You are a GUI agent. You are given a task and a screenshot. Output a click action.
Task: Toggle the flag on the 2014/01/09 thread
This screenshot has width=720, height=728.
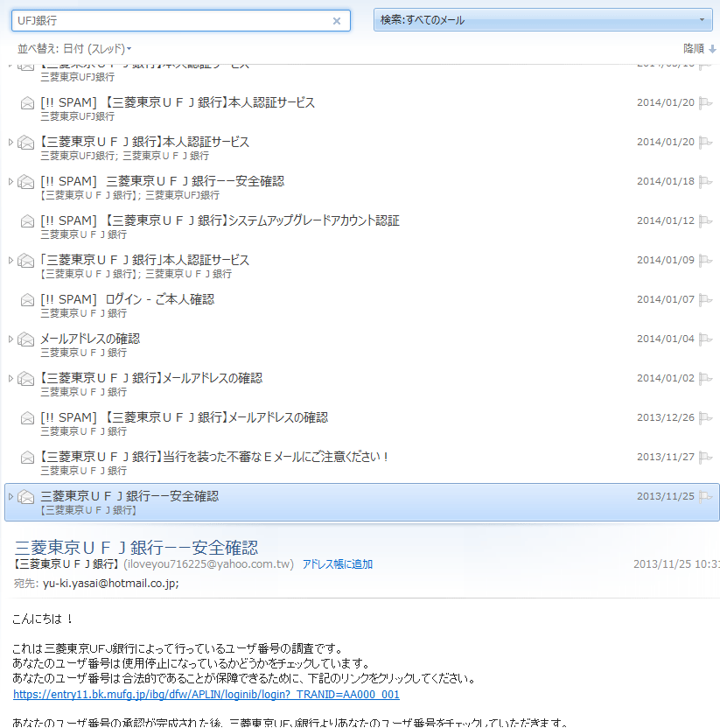[705, 261]
